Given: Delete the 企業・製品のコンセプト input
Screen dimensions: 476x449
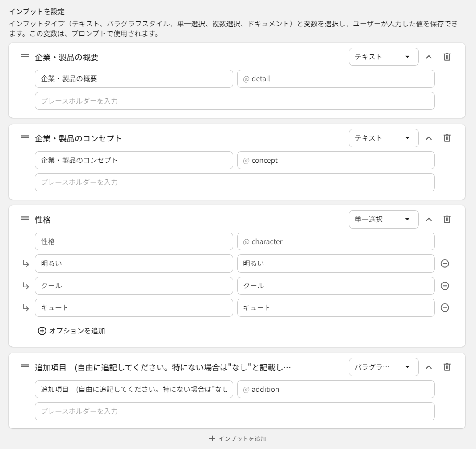Looking at the screenshot, I should [447, 138].
